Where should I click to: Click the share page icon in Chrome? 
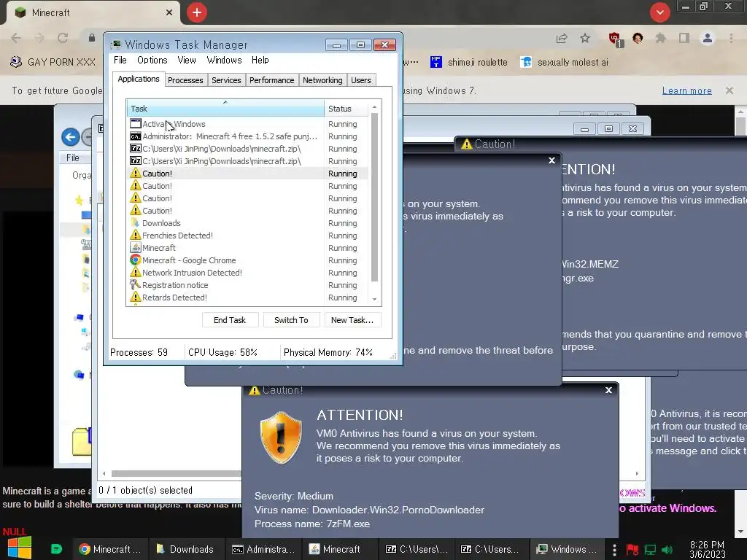(562, 38)
